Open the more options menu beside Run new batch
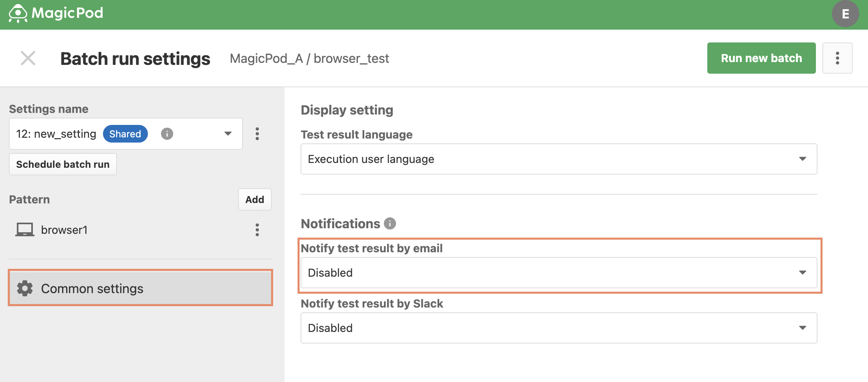 [x=837, y=58]
